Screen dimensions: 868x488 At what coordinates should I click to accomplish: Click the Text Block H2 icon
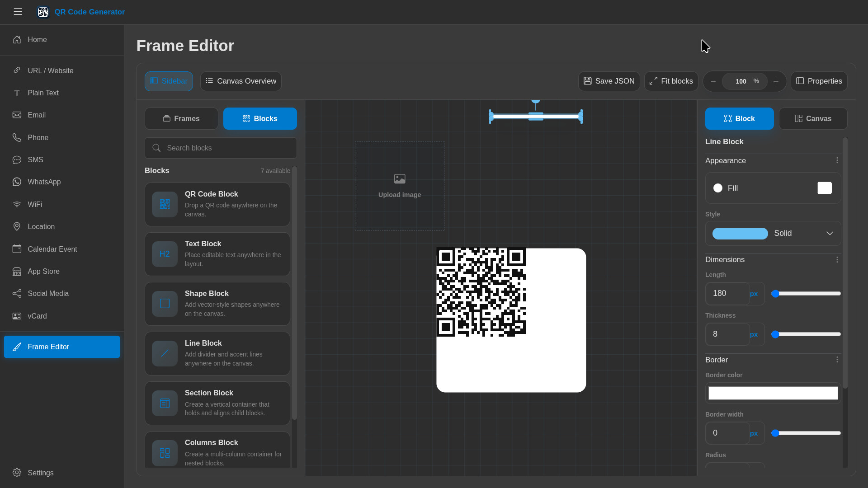[x=165, y=254]
